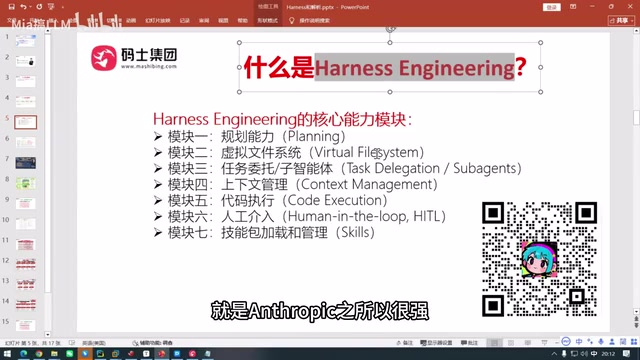
Task: Click slide count status 第5张 共17张
Action: point(33,343)
